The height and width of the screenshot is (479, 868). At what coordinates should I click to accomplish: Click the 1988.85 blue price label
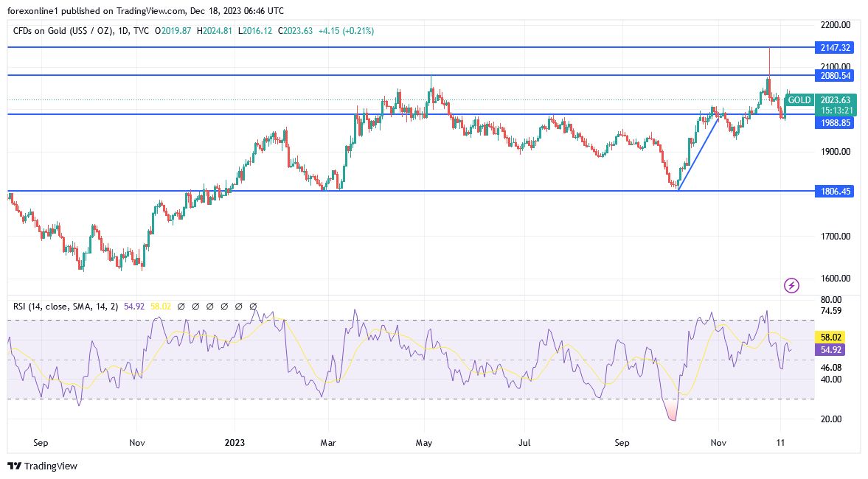833,122
